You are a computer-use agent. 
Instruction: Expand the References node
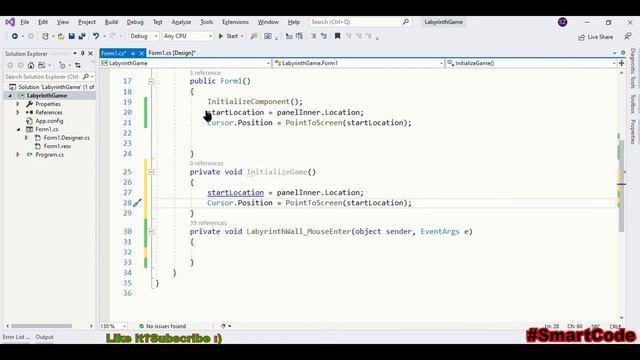(18, 112)
